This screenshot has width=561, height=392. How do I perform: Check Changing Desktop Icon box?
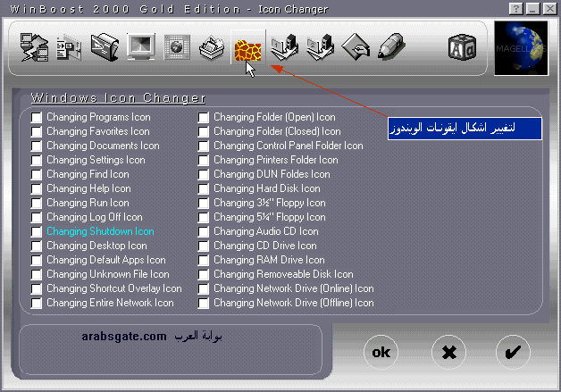click(x=36, y=246)
